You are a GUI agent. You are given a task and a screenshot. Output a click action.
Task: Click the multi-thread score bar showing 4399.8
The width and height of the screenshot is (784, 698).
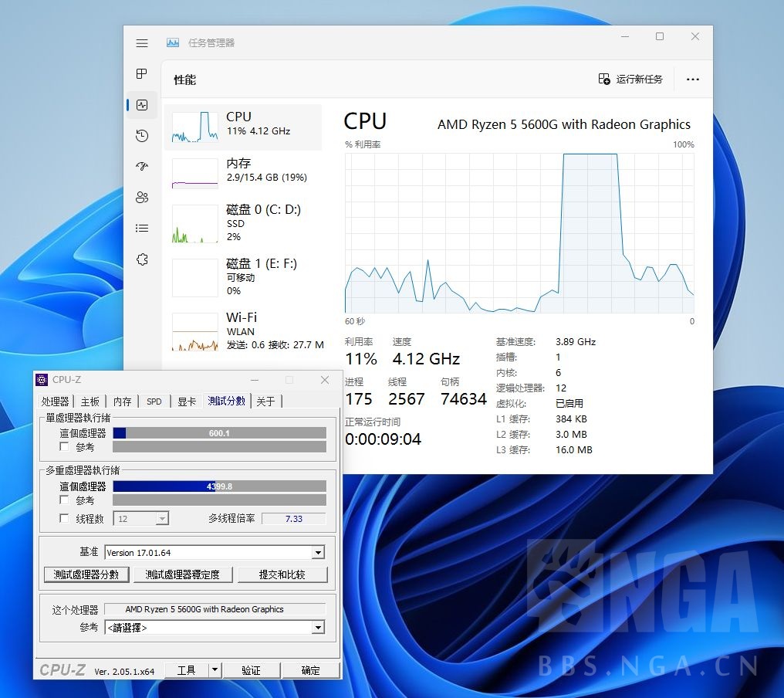pyautogui.click(x=219, y=486)
